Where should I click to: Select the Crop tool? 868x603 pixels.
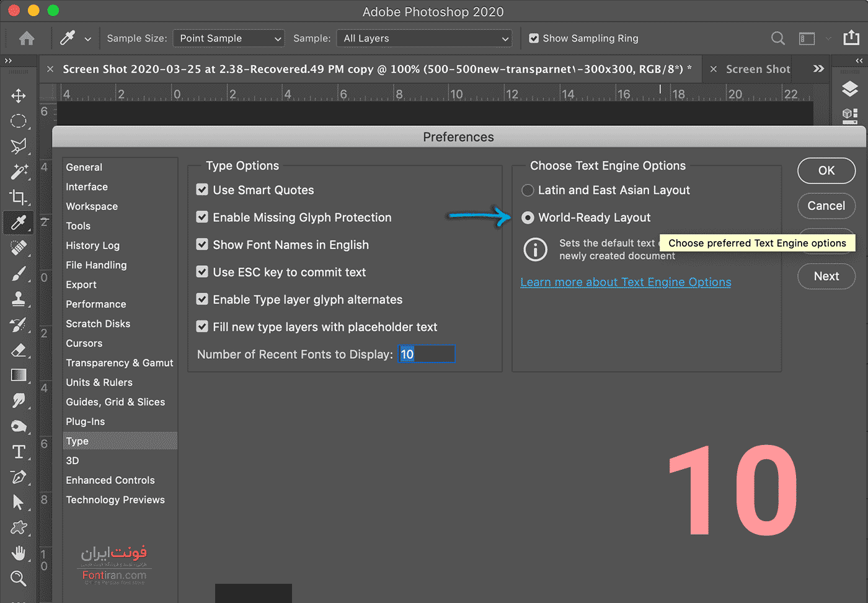coord(19,197)
